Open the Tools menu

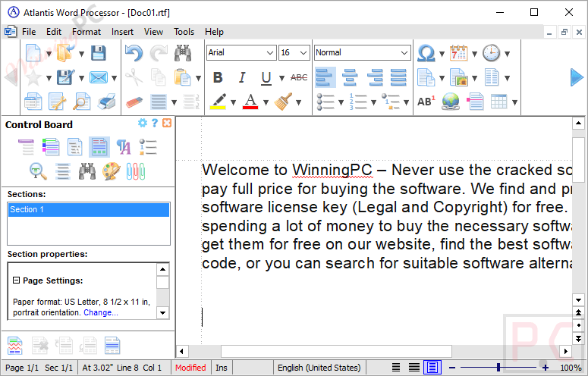[x=184, y=32]
